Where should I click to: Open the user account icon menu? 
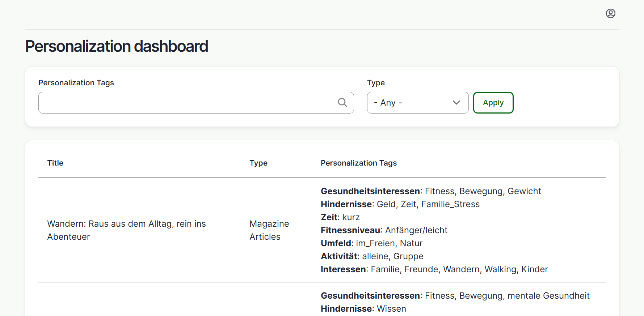pyautogui.click(x=610, y=13)
